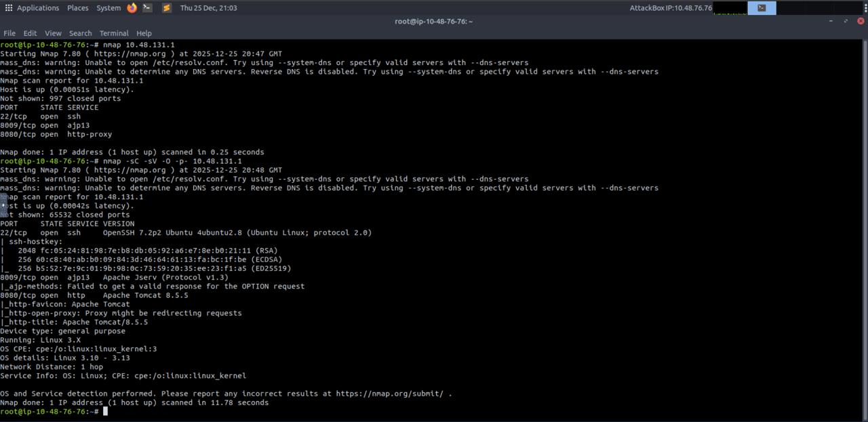Image resolution: width=868 pixels, height=422 pixels.
Task: Open the terminal's File menu
Action: pos(9,33)
